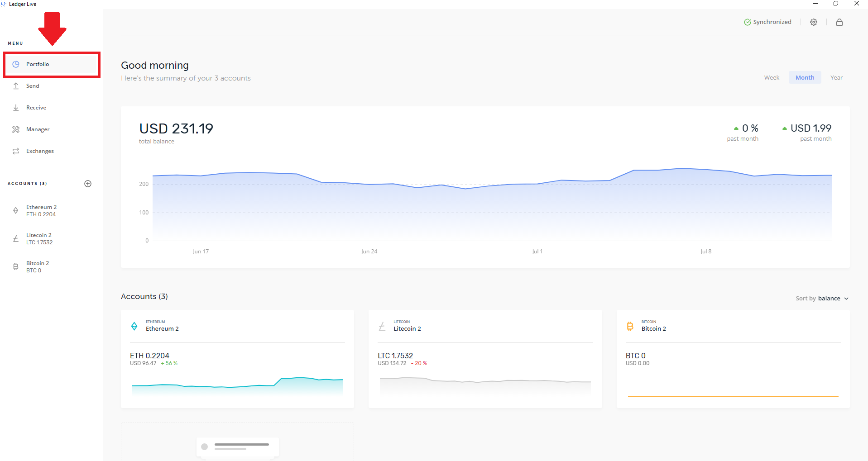This screenshot has width=868, height=461.
Task: Click the Jul 8 chart axis label
Action: tap(706, 252)
